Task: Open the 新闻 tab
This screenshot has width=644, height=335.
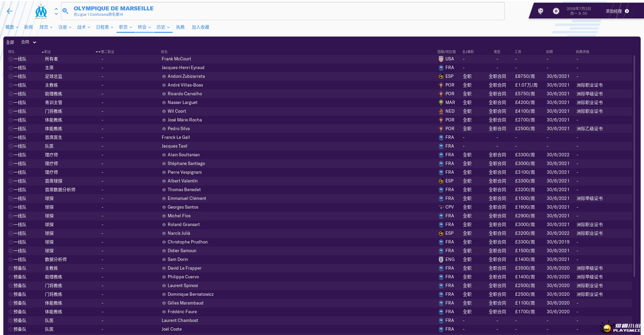Action: click(x=29, y=27)
